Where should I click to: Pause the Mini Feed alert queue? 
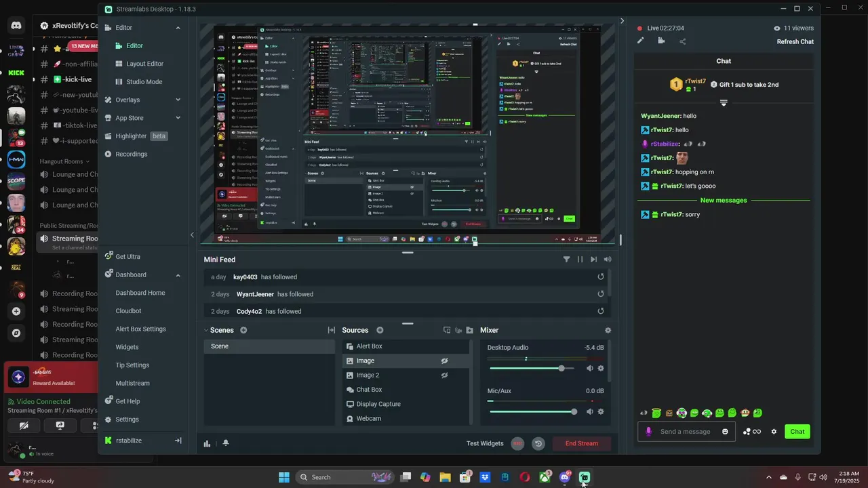[x=580, y=260]
